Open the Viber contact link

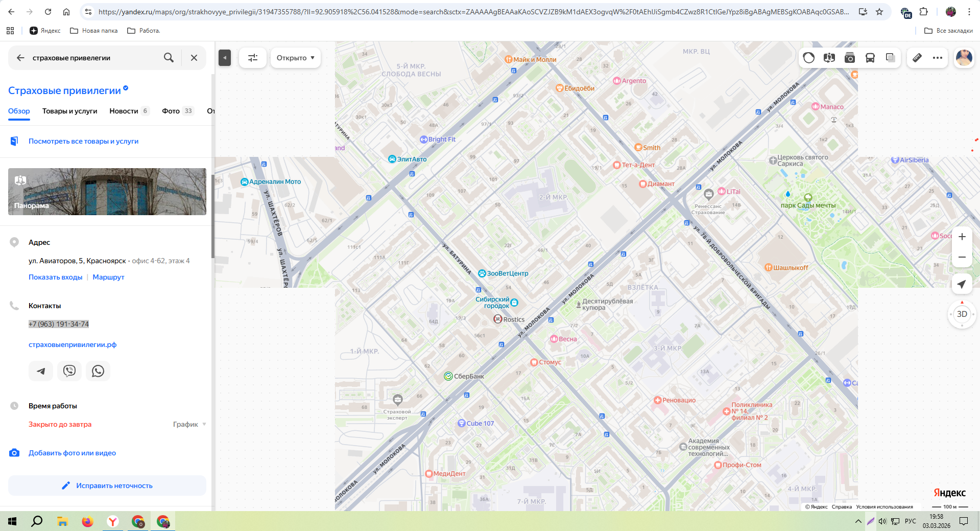click(69, 371)
